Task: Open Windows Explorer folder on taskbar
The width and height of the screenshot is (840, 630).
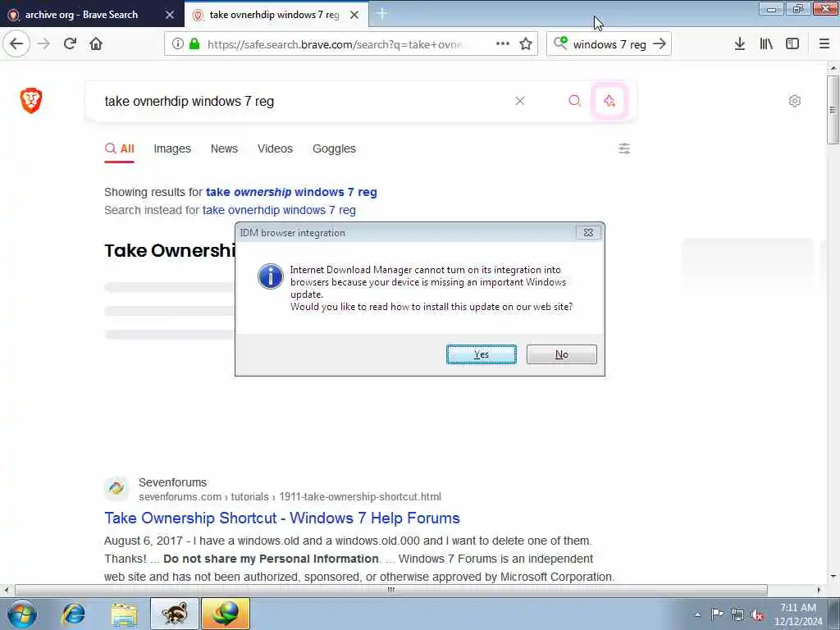Action: 125,614
